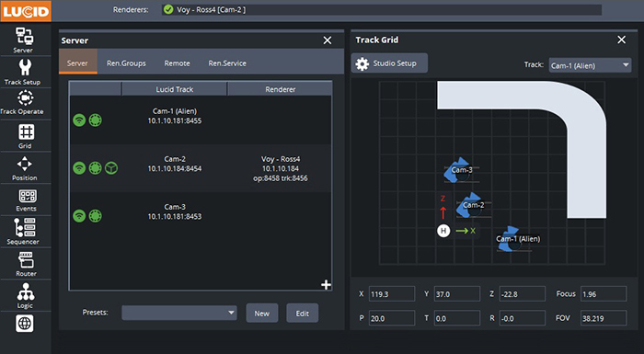
Task: Select Cam-3 camera marker on grid
Action: pyautogui.click(x=459, y=170)
